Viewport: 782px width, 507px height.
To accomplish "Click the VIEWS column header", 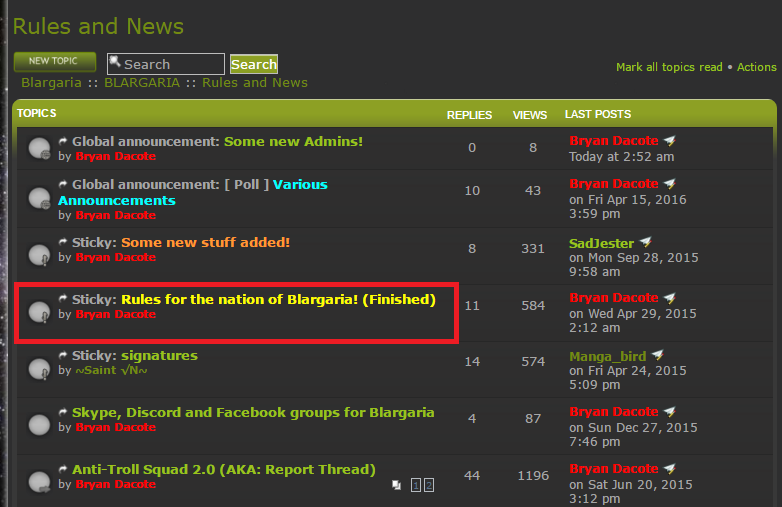I will pos(530,115).
